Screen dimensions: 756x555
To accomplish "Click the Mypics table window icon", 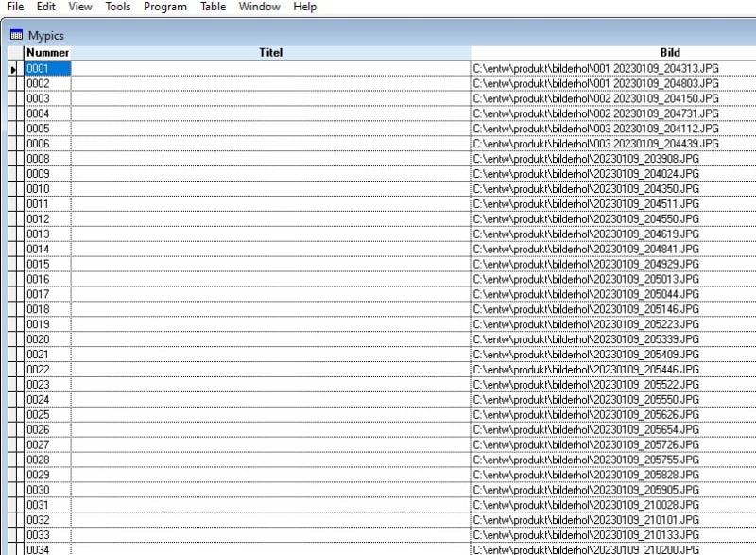I will tap(16, 35).
